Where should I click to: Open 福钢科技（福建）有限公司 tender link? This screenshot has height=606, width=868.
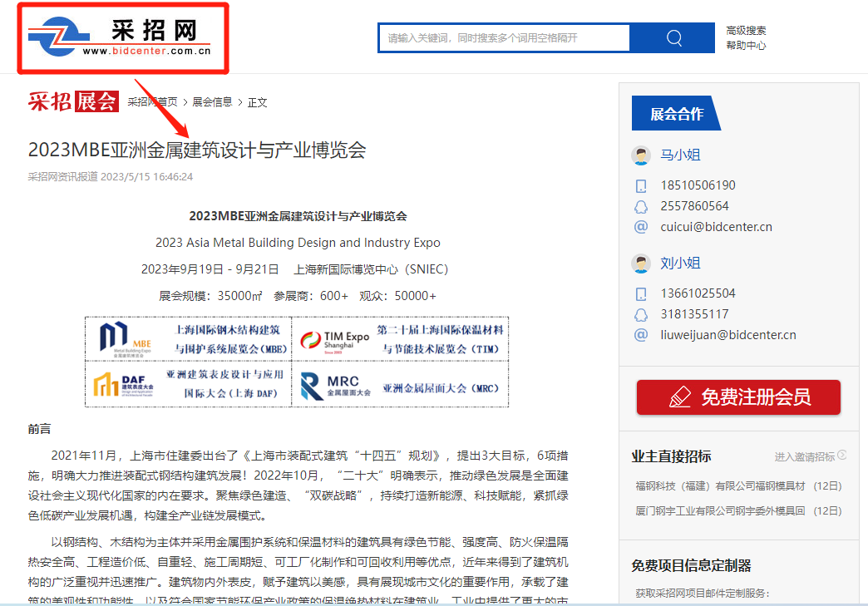coord(720,486)
